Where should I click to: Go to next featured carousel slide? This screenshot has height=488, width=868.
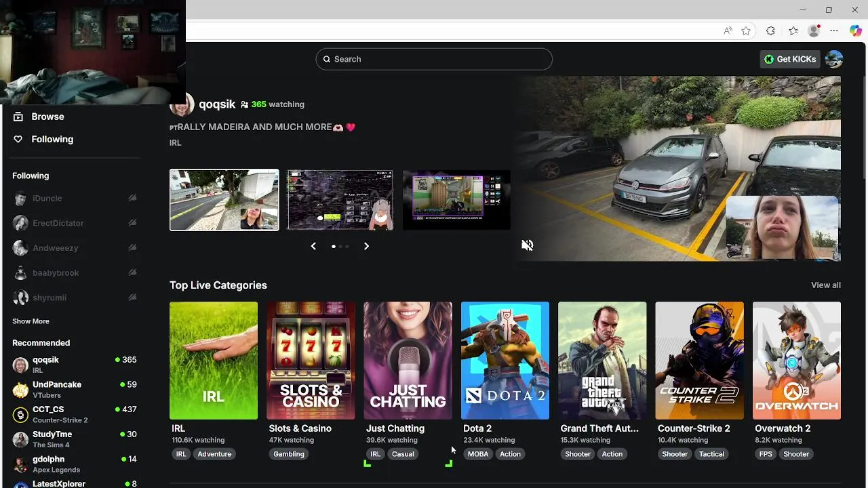click(x=366, y=246)
